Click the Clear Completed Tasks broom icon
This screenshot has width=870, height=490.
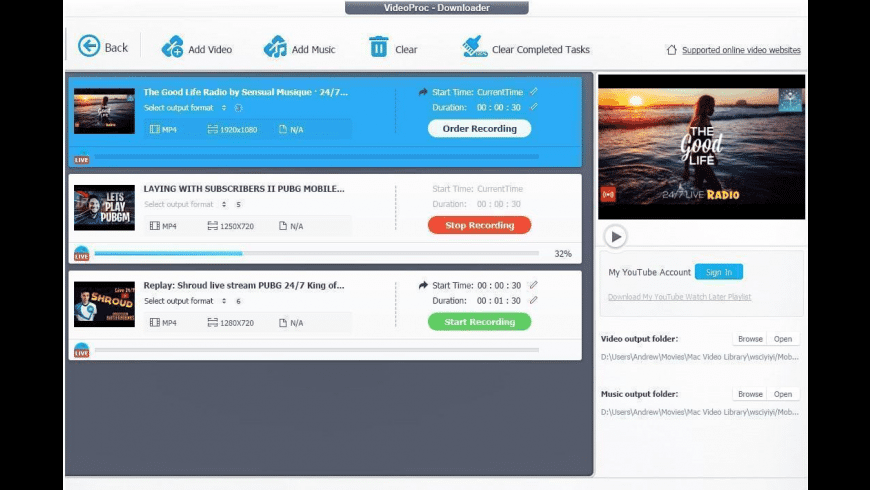pyautogui.click(x=474, y=47)
